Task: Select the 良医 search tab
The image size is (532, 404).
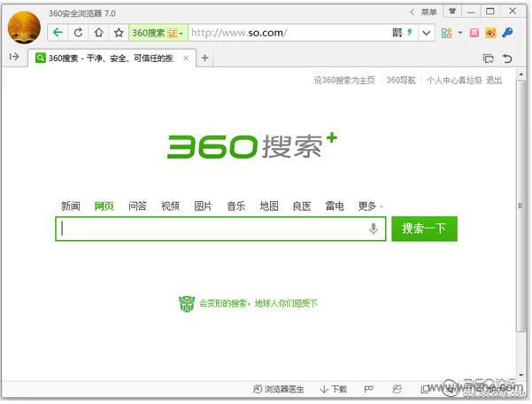Action: 302,206
